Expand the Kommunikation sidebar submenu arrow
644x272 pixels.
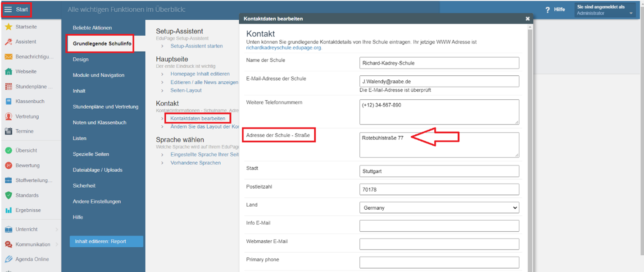pyautogui.click(x=57, y=244)
